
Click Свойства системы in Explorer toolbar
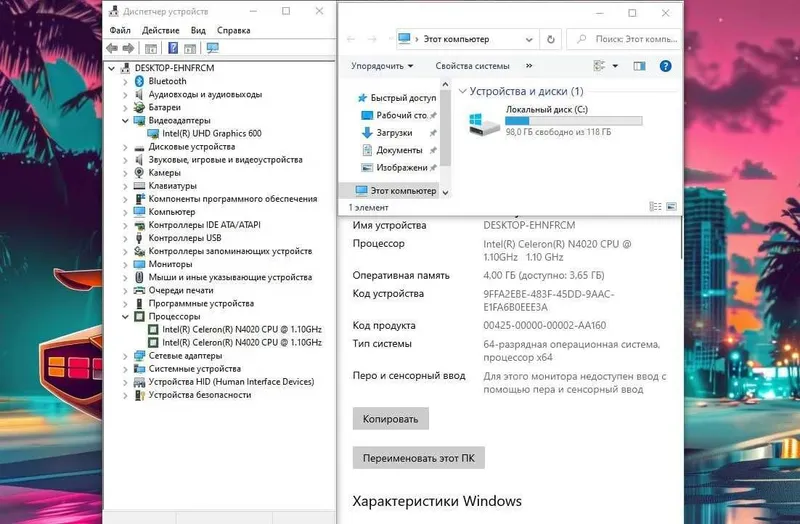pos(472,66)
